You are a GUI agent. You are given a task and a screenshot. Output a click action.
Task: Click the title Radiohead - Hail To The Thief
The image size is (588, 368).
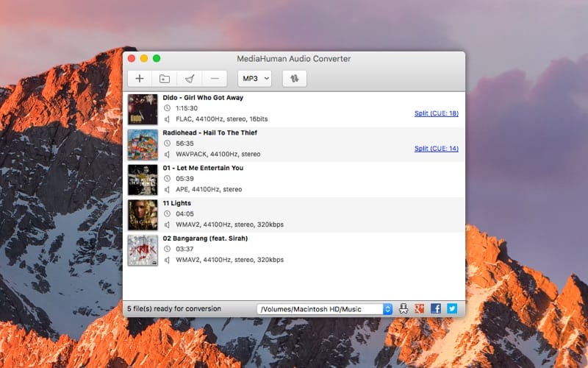click(x=210, y=132)
